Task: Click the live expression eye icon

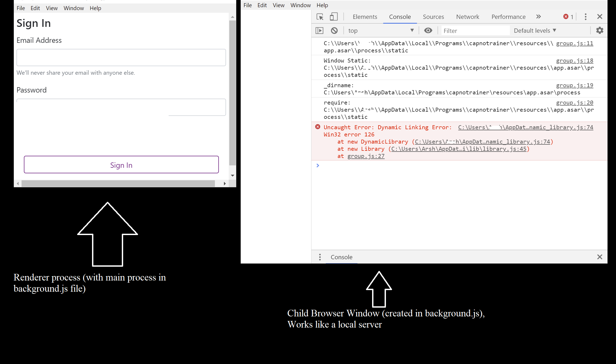Action: (x=428, y=30)
